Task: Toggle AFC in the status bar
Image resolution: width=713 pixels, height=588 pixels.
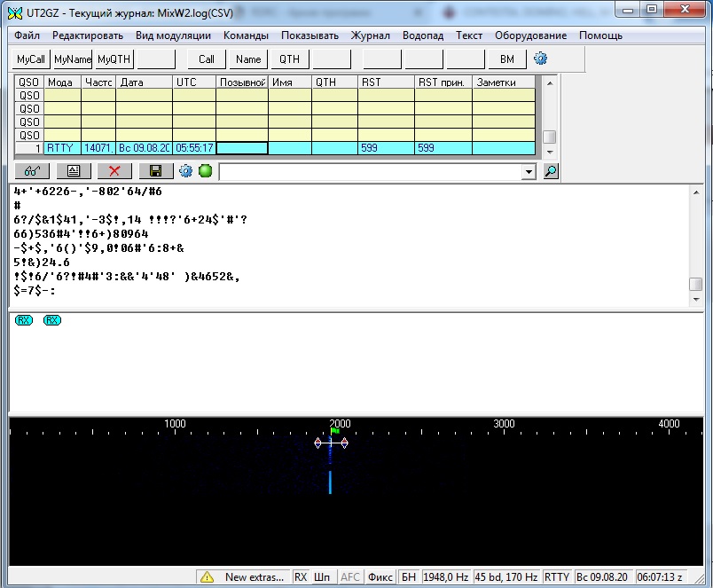Action: click(x=350, y=577)
